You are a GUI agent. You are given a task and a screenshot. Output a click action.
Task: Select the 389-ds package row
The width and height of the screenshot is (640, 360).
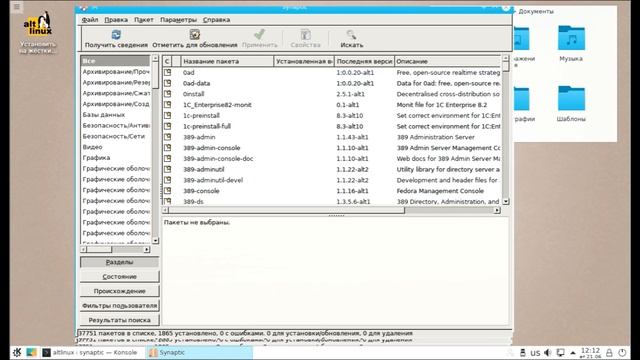[x=331, y=201]
